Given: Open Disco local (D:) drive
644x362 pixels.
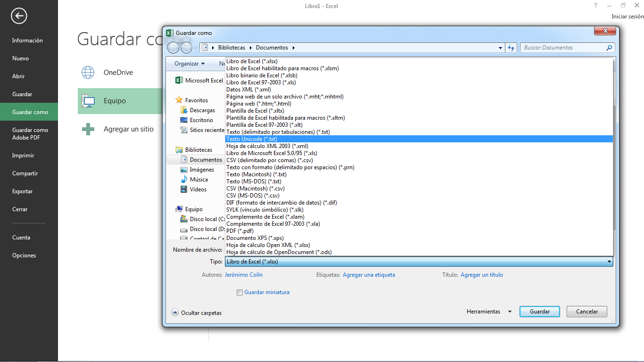Looking at the screenshot, I should pyautogui.click(x=203, y=229).
